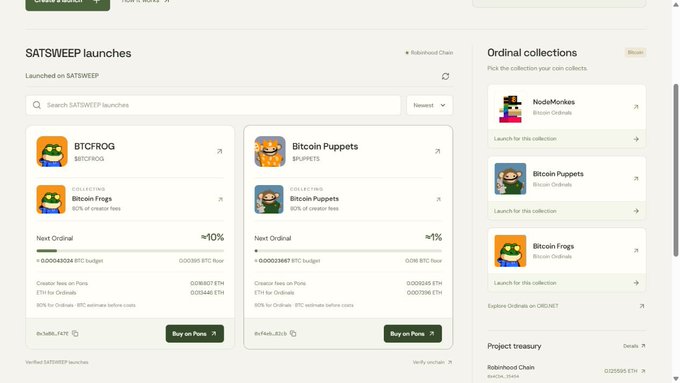Click the BTCFROG next ordinal progress bar

(x=130, y=251)
